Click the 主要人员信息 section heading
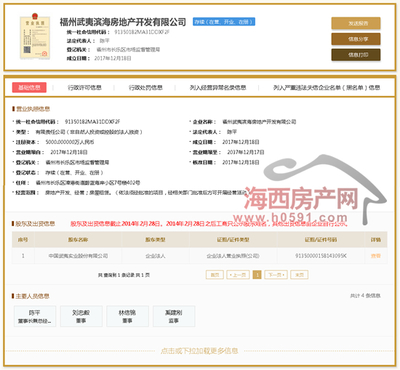This screenshot has height=370, width=400. [x=32, y=296]
